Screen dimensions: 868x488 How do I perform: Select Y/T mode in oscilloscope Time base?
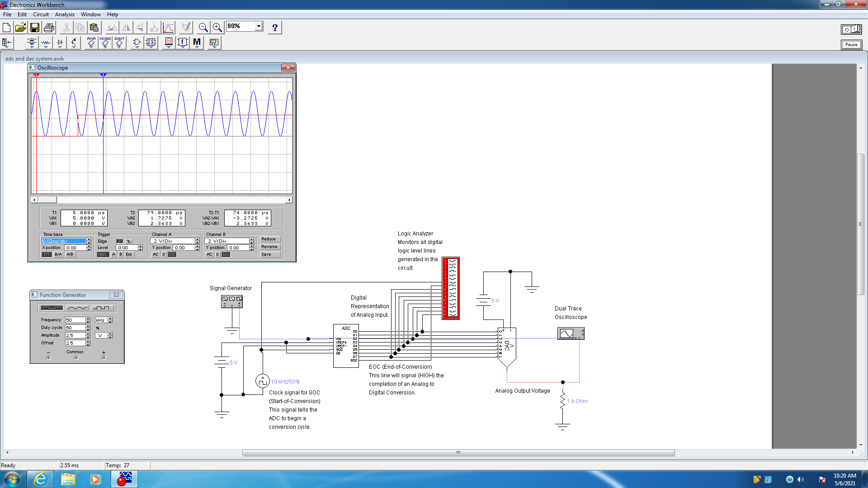click(x=47, y=254)
